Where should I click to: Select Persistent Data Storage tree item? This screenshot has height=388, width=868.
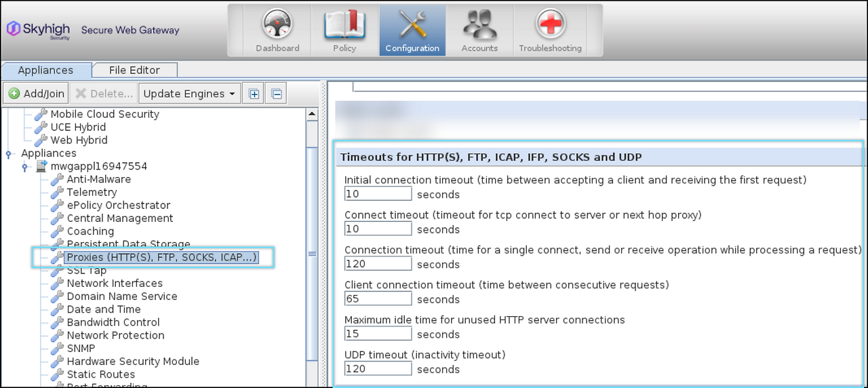coord(128,244)
